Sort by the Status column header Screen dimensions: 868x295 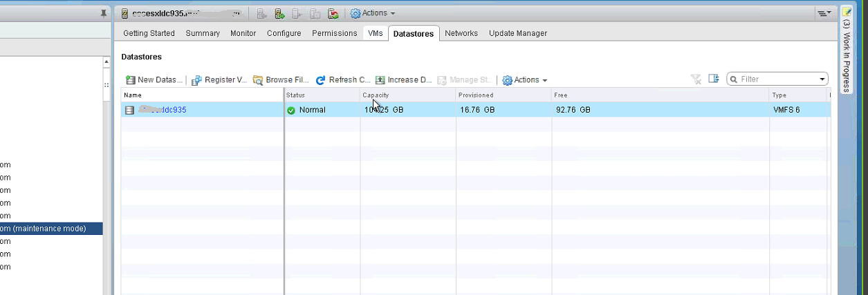[x=322, y=95]
